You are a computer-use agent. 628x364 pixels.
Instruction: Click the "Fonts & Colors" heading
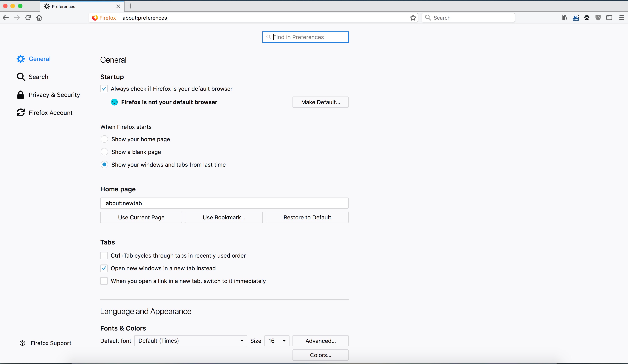coord(123,328)
